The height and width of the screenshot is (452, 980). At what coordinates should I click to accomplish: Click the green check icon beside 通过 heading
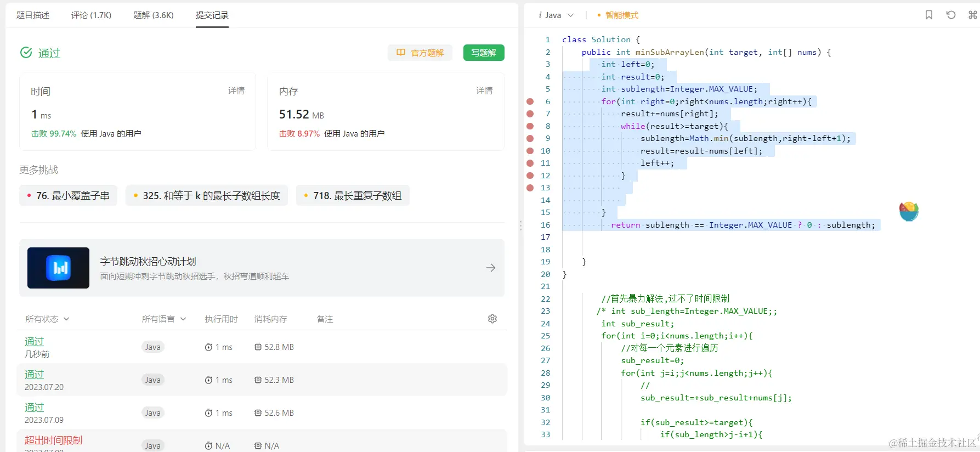[x=26, y=53]
